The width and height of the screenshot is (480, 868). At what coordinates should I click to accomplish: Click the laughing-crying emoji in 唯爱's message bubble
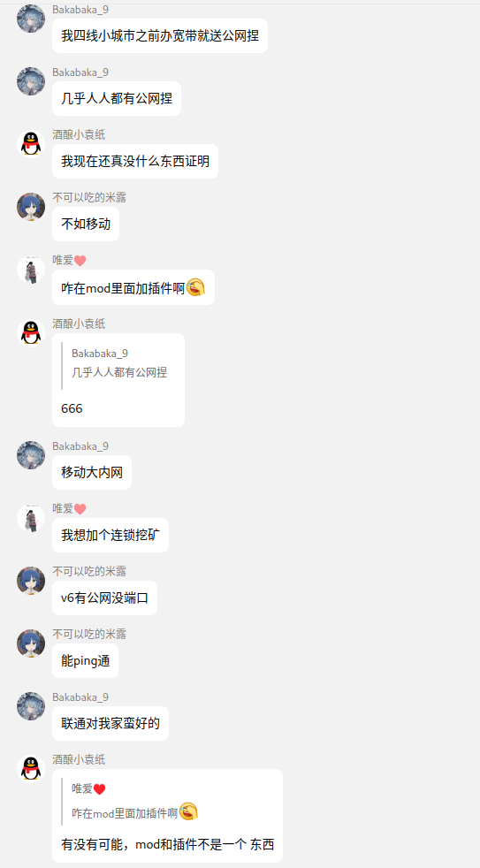[x=195, y=286]
